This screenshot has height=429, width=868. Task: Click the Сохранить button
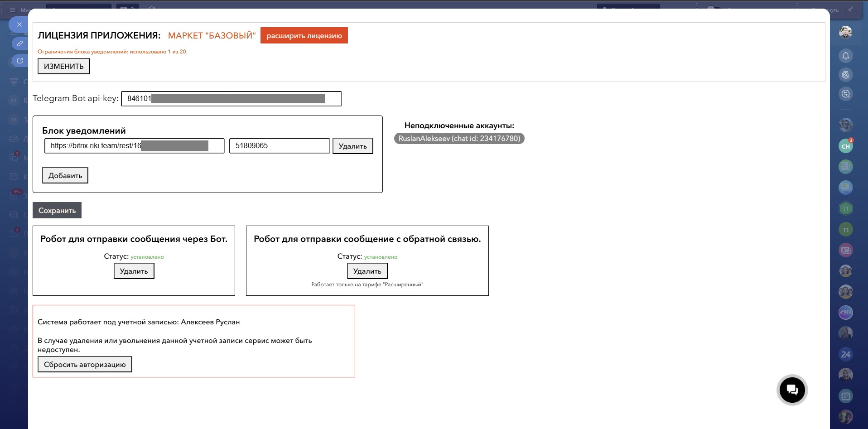(57, 210)
